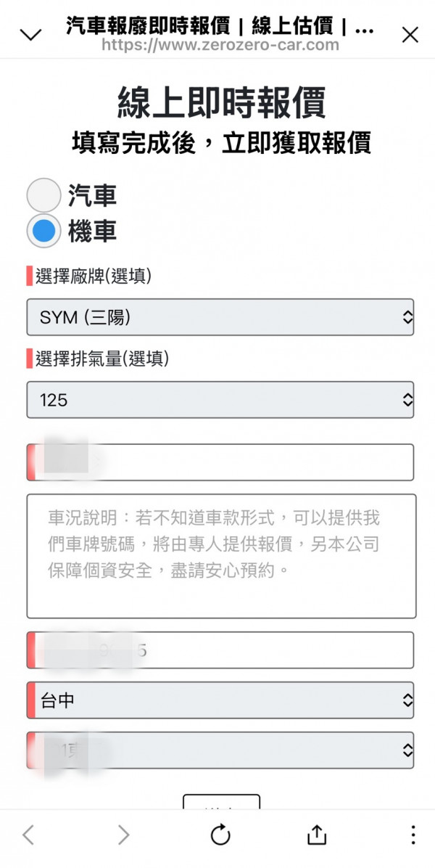
Task: Go back with the left arrow
Action: click(x=28, y=835)
